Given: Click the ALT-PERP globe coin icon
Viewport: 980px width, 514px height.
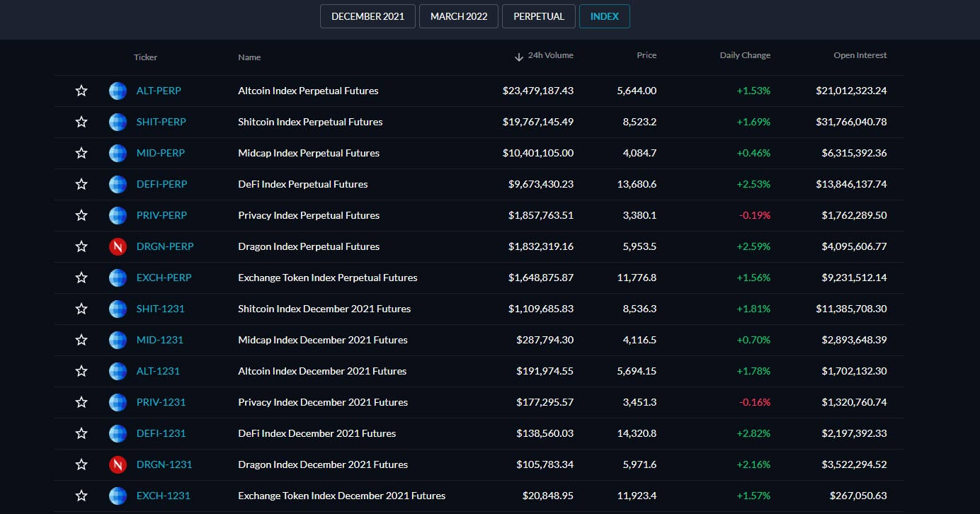Looking at the screenshot, I should (118, 91).
